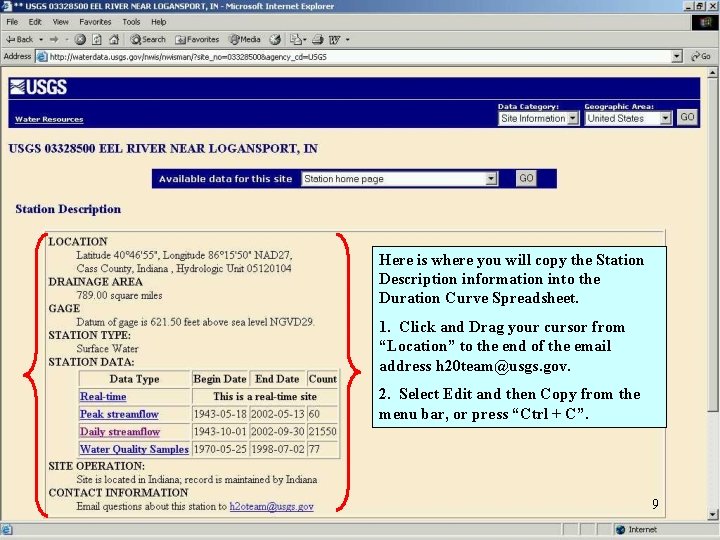Click the Stop loading icon
This screenshot has width=720, height=540.
80,39
